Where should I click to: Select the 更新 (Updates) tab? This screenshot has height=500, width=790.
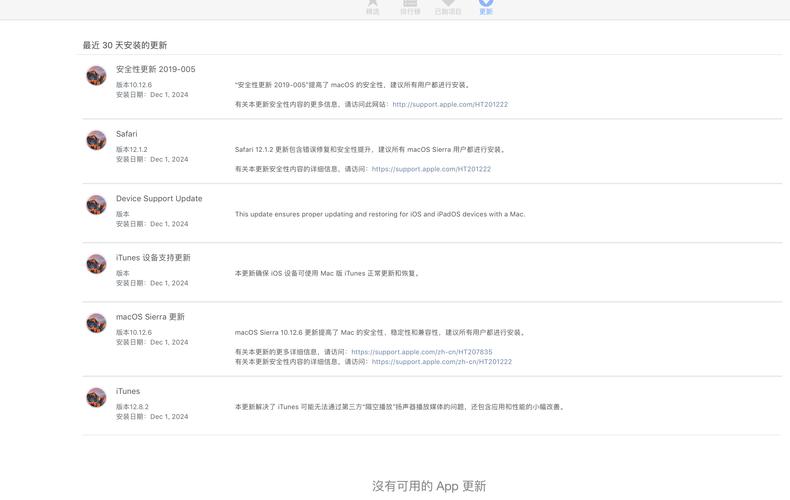(x=486, y=7)
